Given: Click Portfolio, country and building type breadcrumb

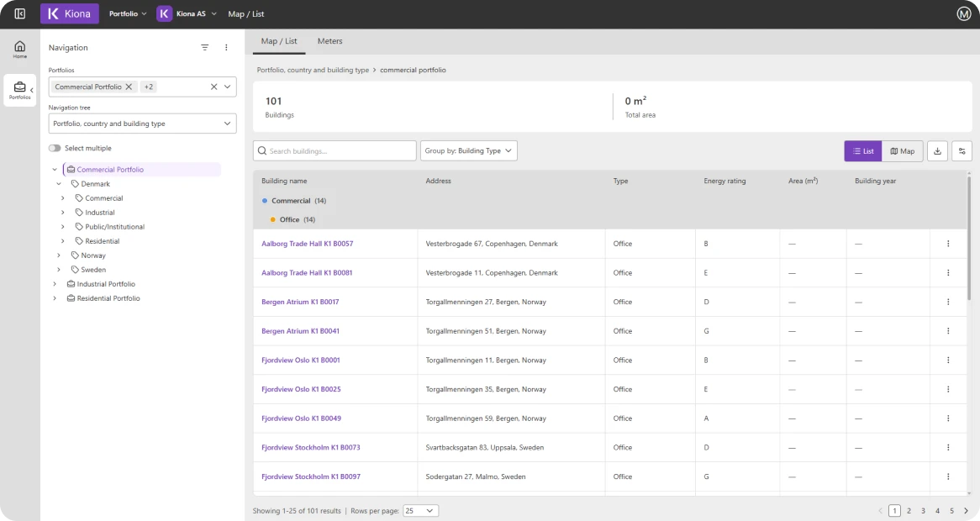Looking at the screenshot, I should pyautogui.click(x=313, y=70).
